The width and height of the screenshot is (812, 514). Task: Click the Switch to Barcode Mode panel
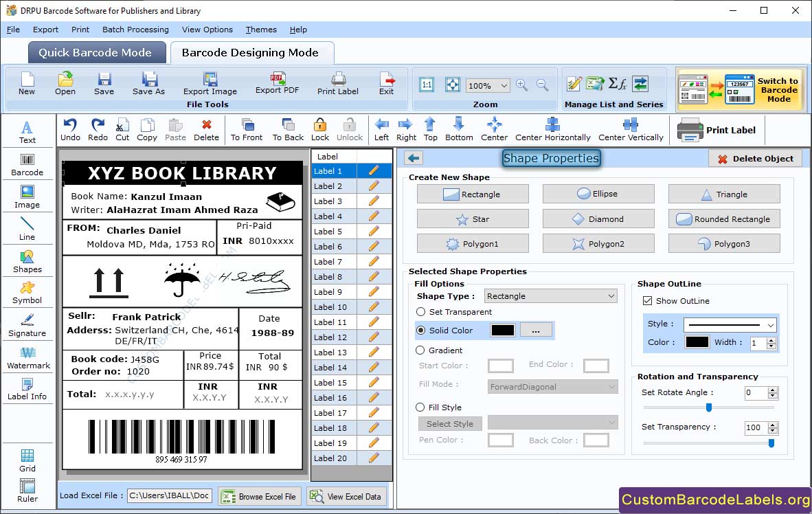741,89
